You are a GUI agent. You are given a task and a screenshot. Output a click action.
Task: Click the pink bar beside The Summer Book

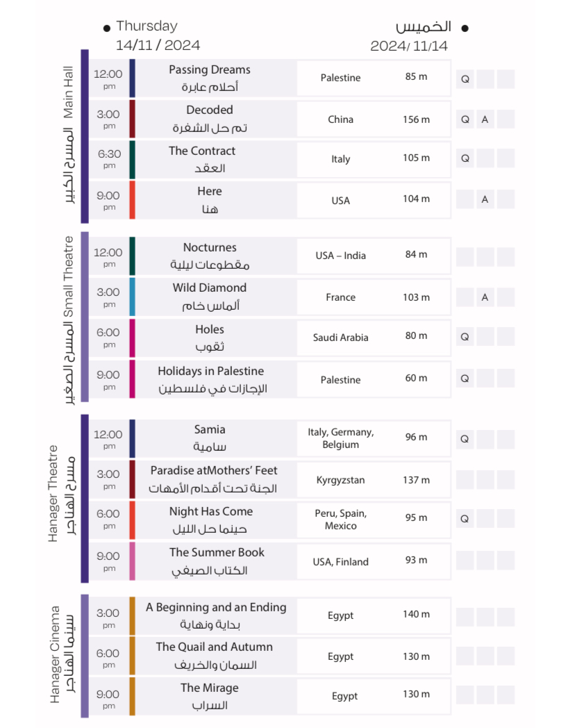pyautogui.click(x=132, y=561)
